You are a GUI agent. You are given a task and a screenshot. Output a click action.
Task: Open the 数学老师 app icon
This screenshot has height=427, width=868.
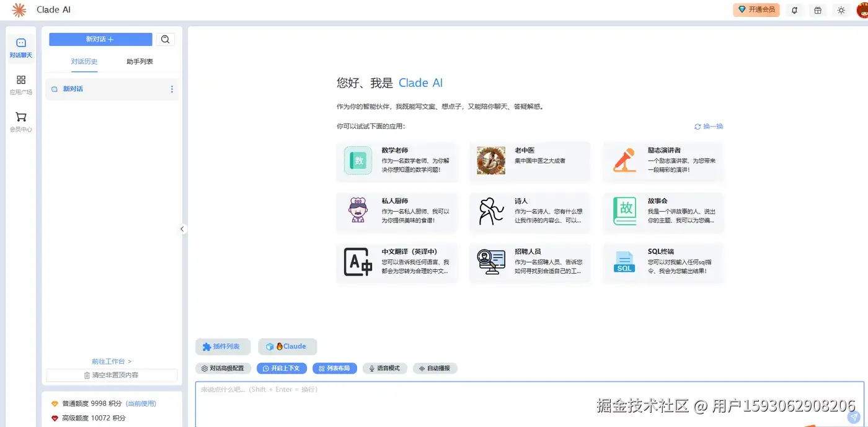(358, 161)
